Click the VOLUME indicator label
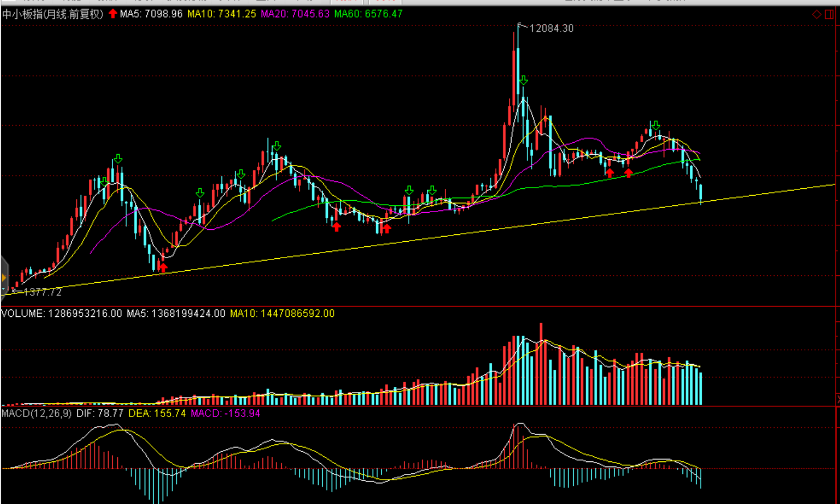Image resolution: width=840 pixels, height=504 pixels. coord(61,313)
